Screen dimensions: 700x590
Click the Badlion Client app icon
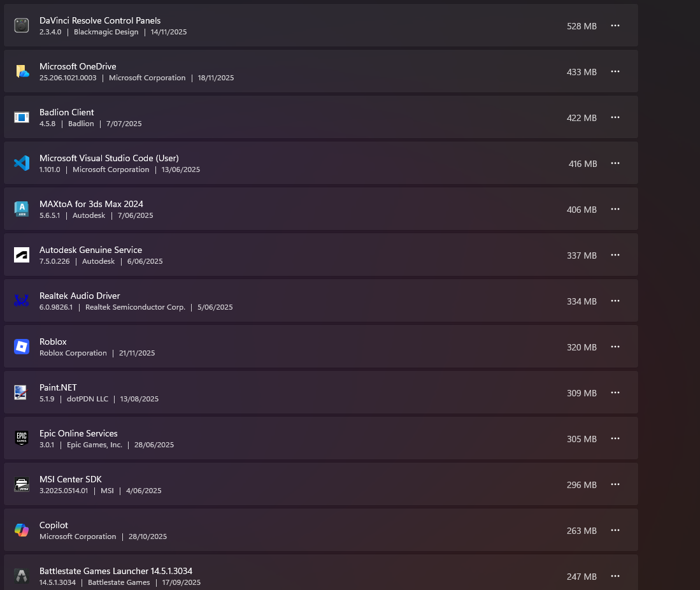22,117
